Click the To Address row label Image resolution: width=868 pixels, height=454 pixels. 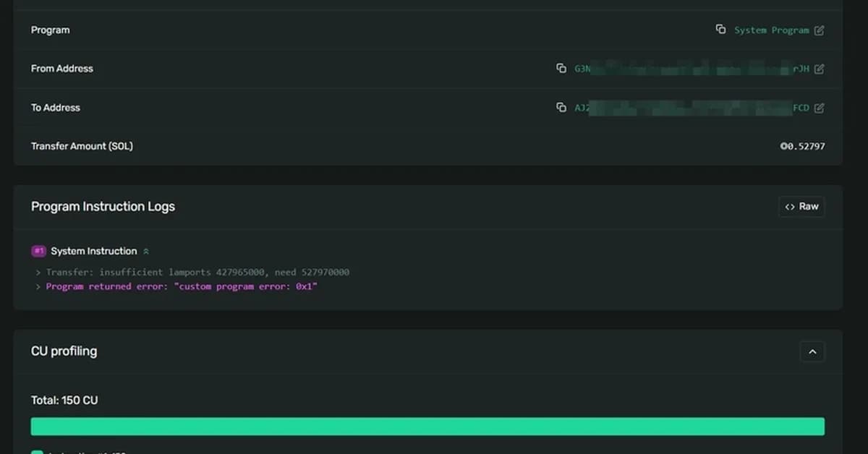56,108
